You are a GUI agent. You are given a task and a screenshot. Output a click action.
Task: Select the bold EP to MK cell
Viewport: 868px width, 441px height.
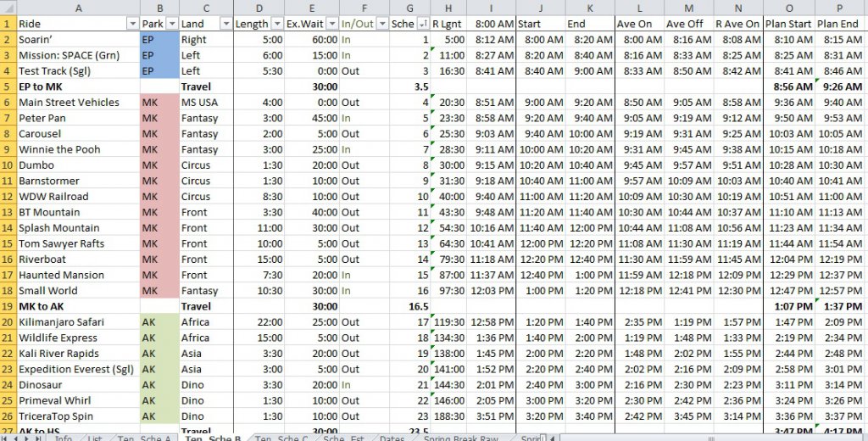point(78,87)
